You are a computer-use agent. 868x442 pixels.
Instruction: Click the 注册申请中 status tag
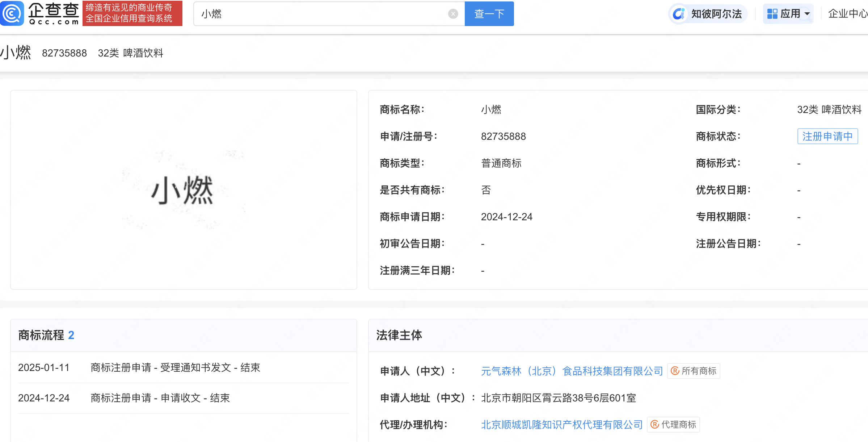[827, 136]
